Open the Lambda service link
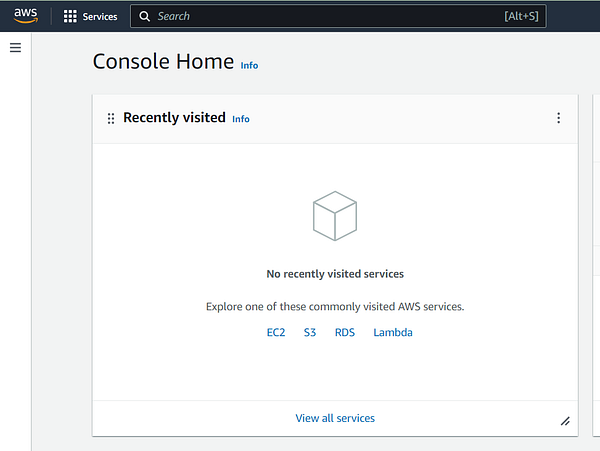Image resolution: width=600 pixels, height=451 pixels. point(393,332)
